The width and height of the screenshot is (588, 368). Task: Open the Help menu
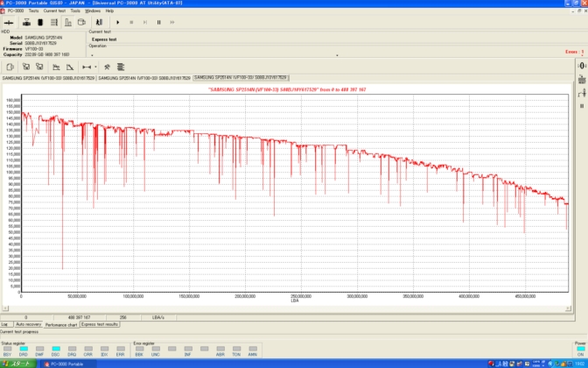pyautogui.click(x=109, y=11)
